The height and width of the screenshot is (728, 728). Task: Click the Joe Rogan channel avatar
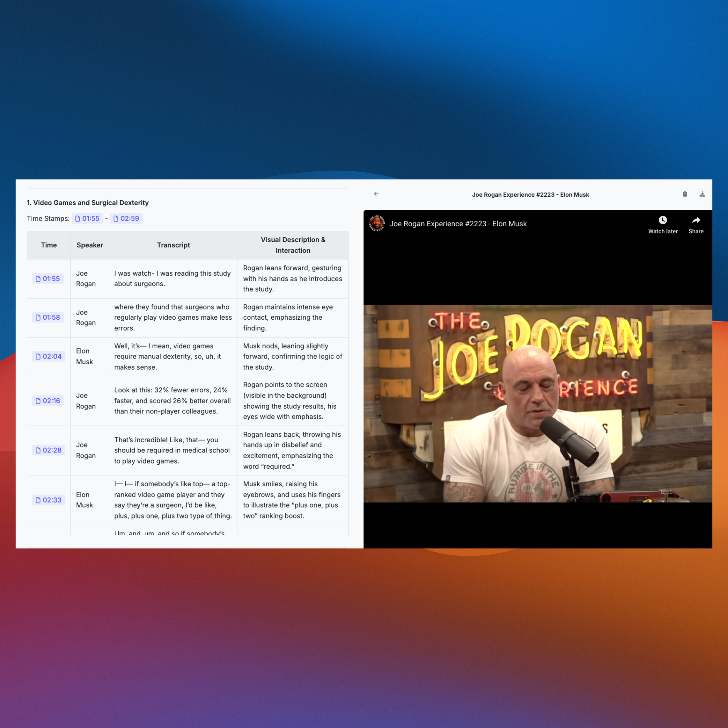pyautogui.click(x=377, y=224)
